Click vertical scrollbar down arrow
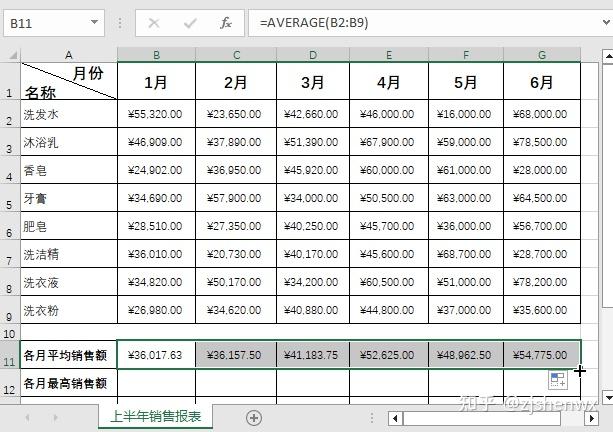The image size is (613, 432). [608, 397]
